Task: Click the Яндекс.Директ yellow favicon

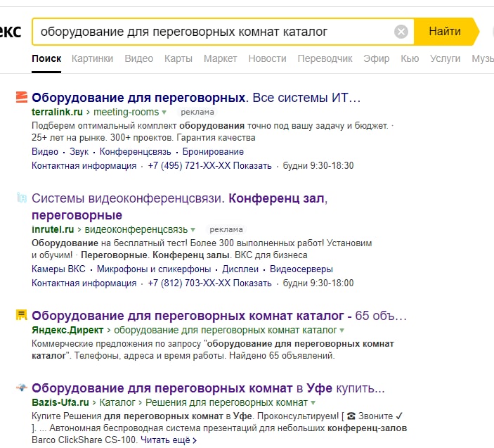Action: pyautogui.click(x=21, y=315)
